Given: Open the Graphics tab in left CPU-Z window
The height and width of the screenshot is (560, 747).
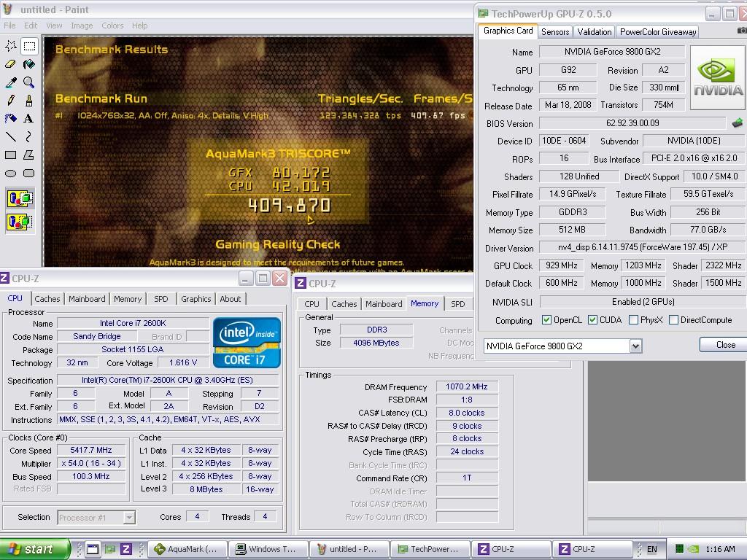Looking at the screenshot, I should pos(196,299).
